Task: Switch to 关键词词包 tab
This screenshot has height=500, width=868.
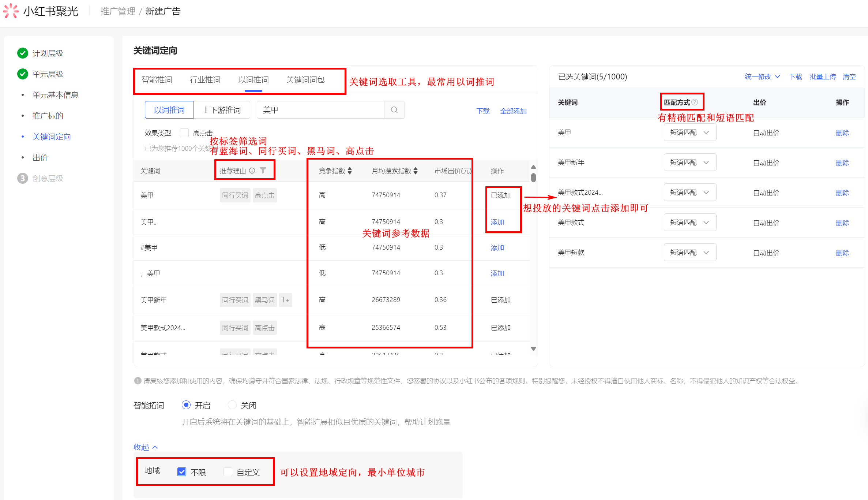Action: [305, 79]
